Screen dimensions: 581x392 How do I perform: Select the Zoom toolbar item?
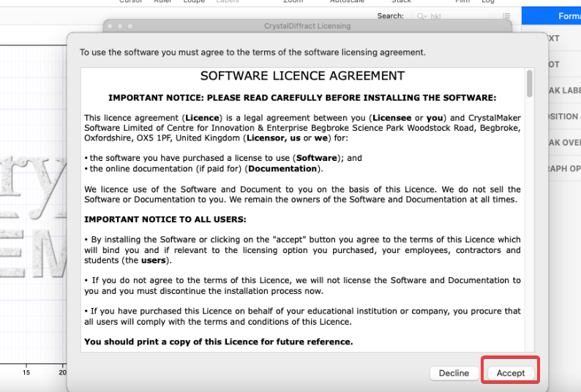pos(293,1)
